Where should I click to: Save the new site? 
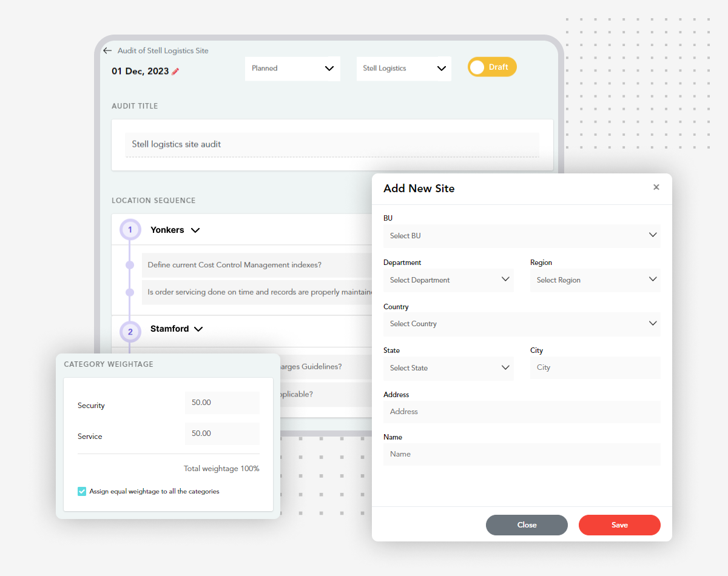point(619,525)
